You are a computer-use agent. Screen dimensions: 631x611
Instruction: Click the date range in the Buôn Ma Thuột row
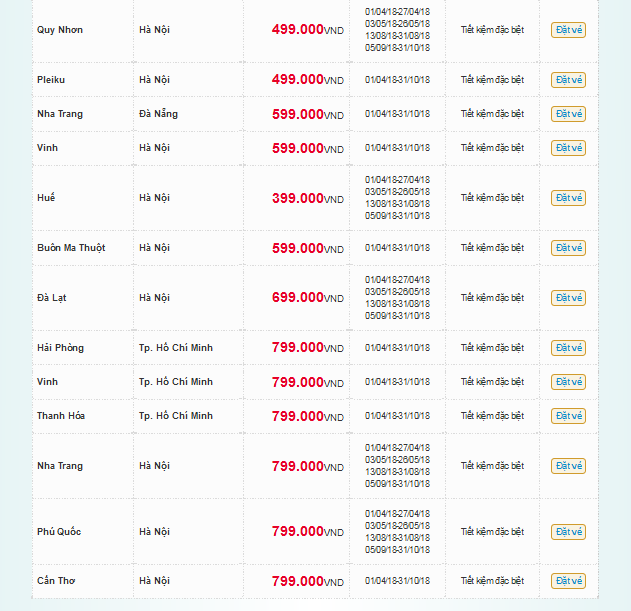pos(397,248)
